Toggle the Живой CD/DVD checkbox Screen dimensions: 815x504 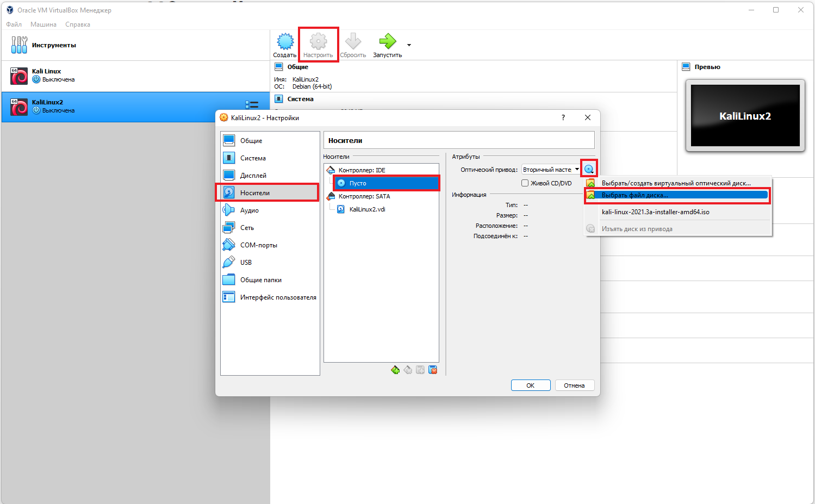525,183
